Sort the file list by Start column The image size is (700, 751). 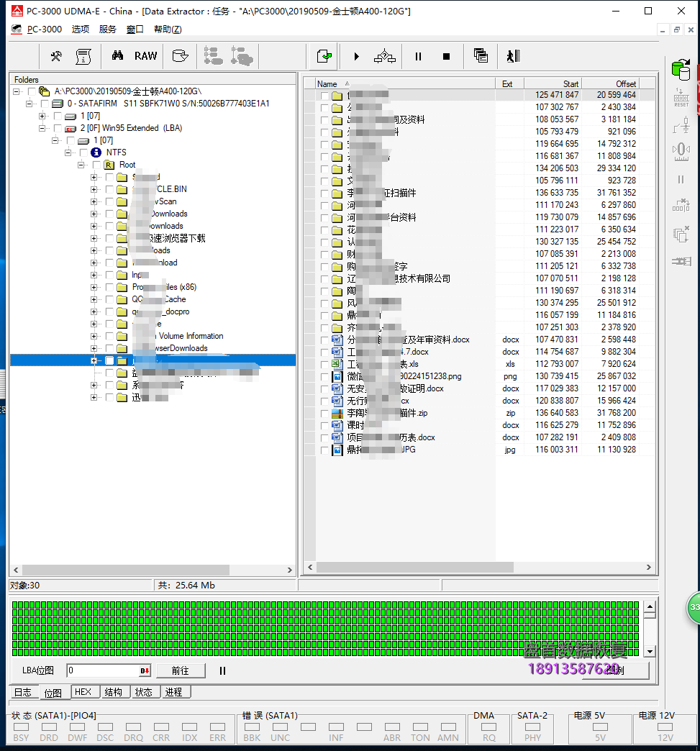point(553,83)
